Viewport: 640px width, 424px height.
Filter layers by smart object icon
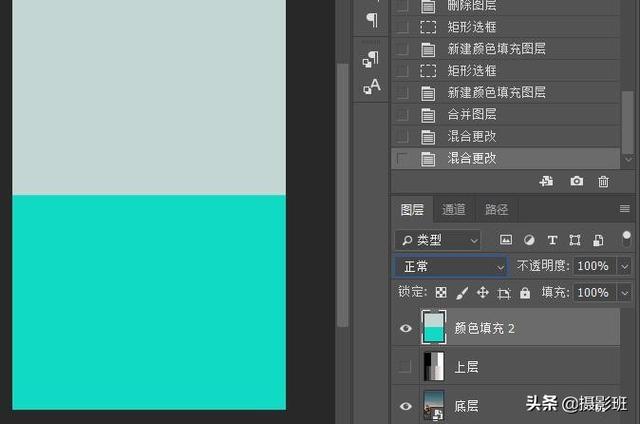(x=598, y=240)
